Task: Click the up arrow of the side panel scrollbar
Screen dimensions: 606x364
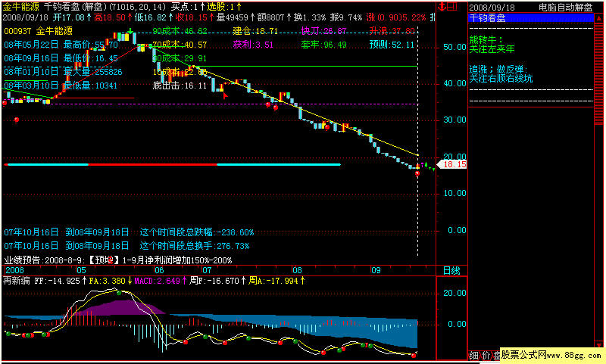Action: [x=599, y=18]
